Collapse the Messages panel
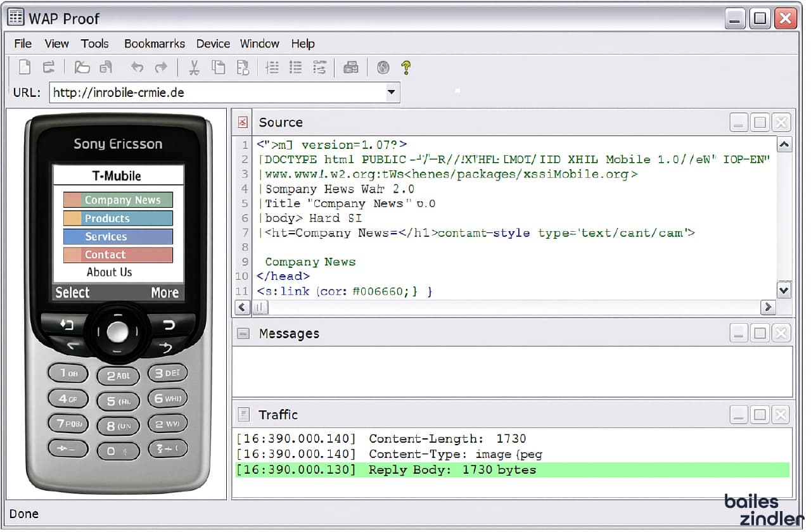Image resolution: width=811 pixels, height=532 pixels. (738, 332)
